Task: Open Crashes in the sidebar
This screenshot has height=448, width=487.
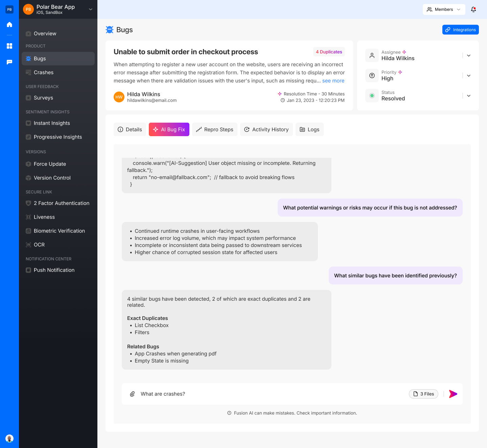Action: 44,72
